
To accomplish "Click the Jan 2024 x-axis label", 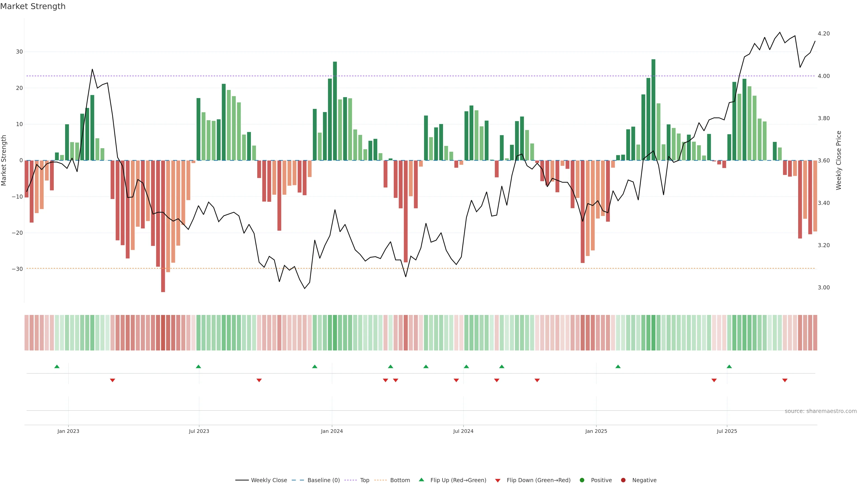I will pyautogui.click(x=332, y=432).
